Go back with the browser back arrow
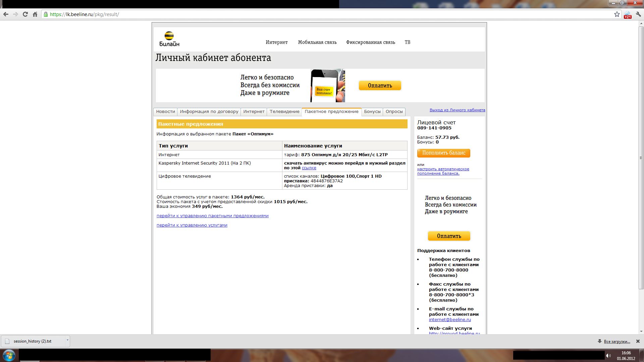644x362 pixels. pos(6,14)
